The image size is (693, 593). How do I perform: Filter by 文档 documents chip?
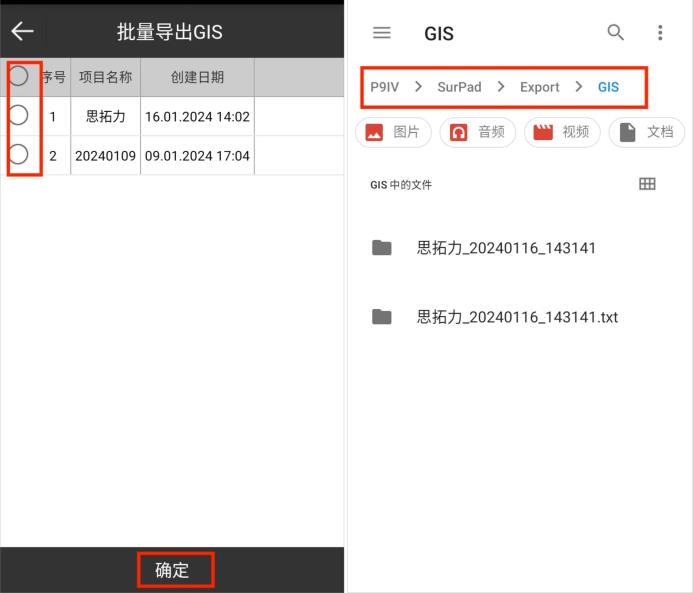[x=646, y=132]
